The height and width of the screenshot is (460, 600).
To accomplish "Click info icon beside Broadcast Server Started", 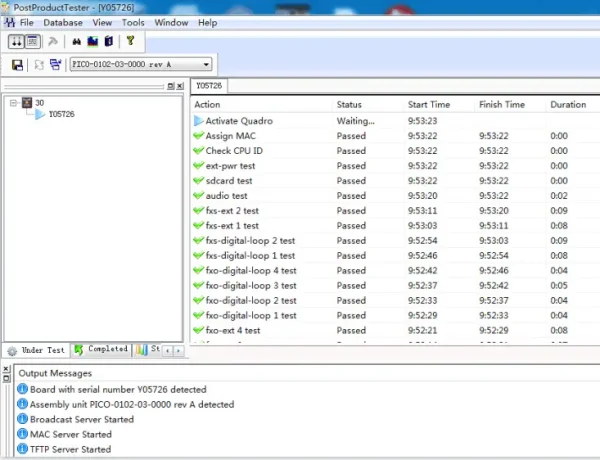I will [23, 419].
